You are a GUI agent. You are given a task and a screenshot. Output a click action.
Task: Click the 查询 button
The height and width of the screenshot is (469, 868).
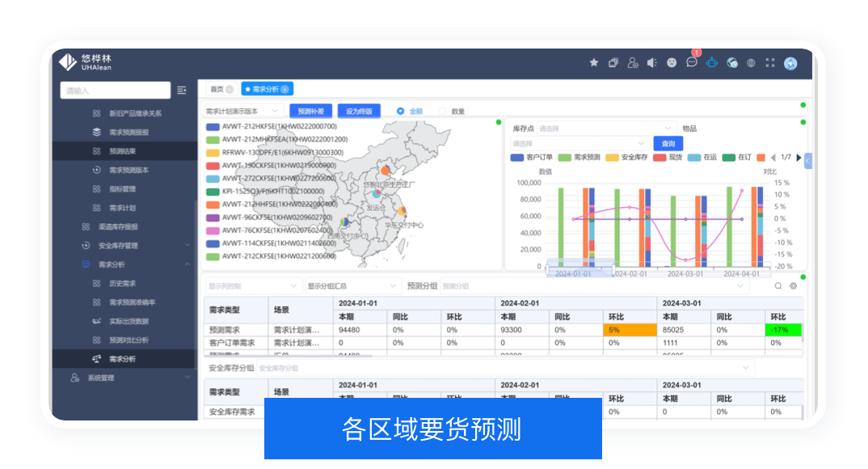coord(668,143)
